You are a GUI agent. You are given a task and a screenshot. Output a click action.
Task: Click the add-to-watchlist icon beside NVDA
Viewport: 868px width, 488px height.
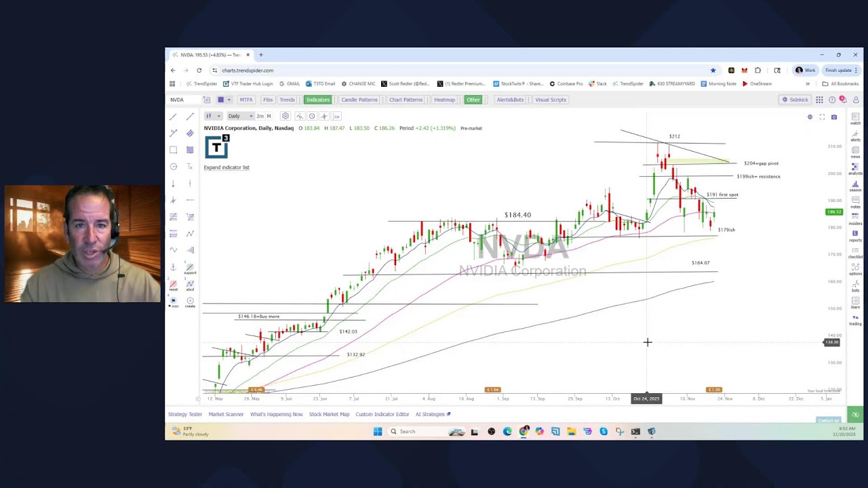point(207,100)
